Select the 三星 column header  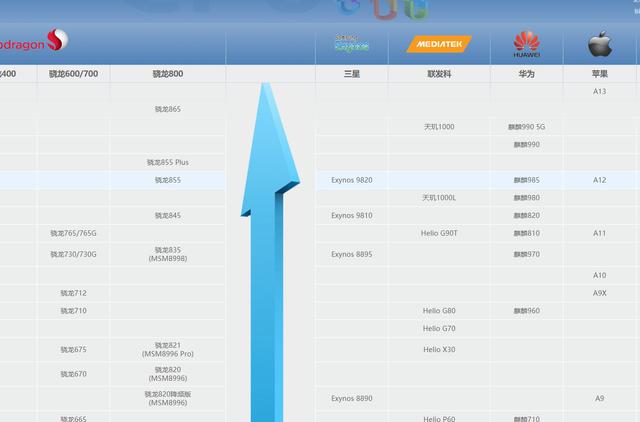351,74
